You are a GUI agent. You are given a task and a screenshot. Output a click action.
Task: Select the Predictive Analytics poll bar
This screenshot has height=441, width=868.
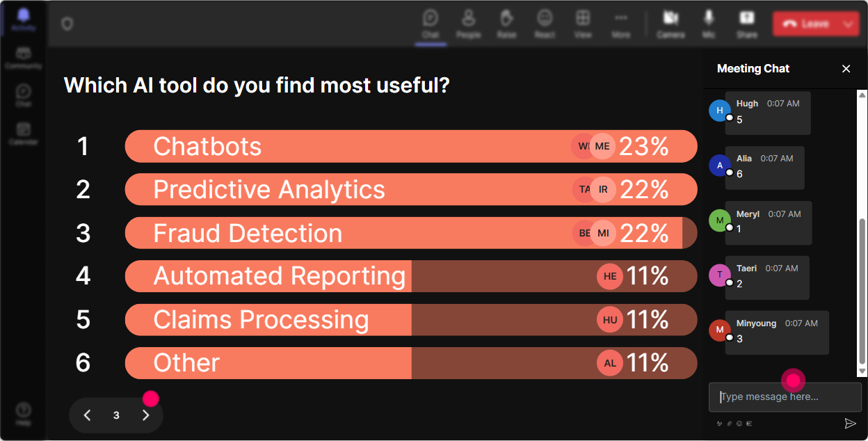tap(411, 190)
